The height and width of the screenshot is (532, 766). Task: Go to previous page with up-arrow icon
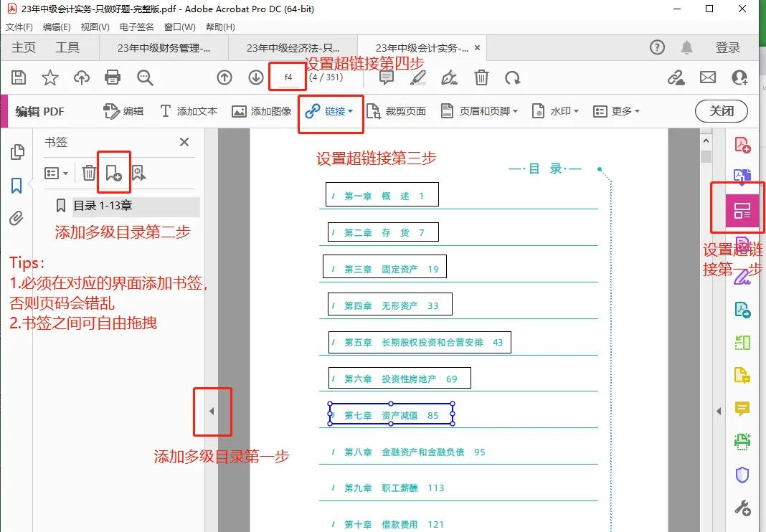pyautogui.click(x=224, y=77)
